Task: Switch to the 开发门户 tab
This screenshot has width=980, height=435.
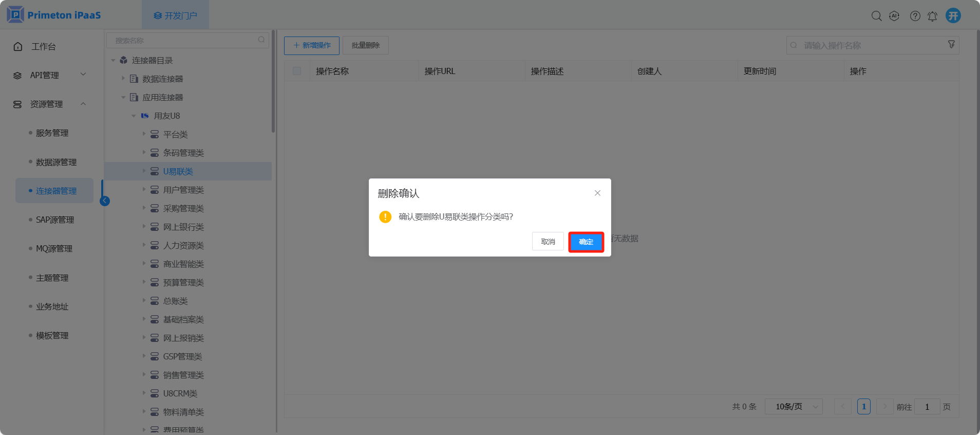Action: 175,15
